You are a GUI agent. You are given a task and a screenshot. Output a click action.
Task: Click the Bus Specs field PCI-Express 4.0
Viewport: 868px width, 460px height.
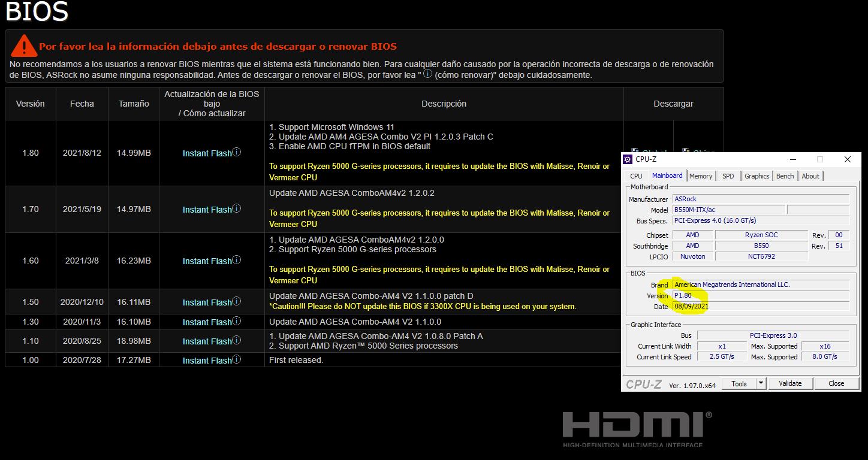[761, 220]
